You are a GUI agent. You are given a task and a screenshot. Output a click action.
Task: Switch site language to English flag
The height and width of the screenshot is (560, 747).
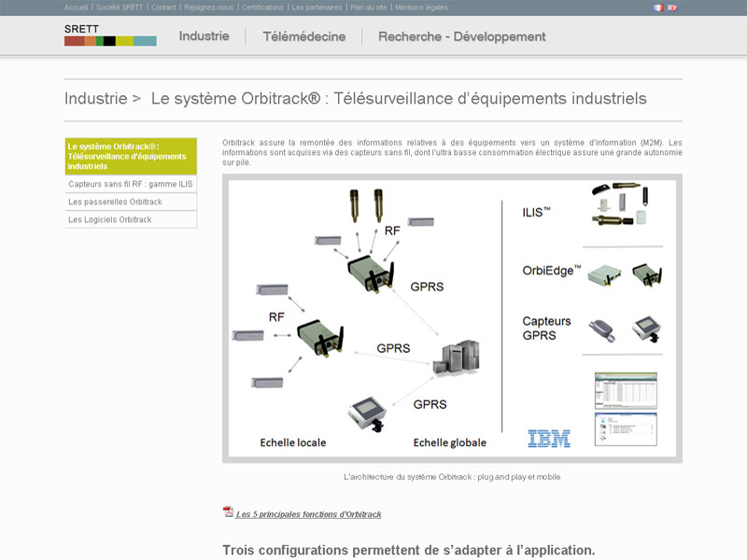[672, 7]
